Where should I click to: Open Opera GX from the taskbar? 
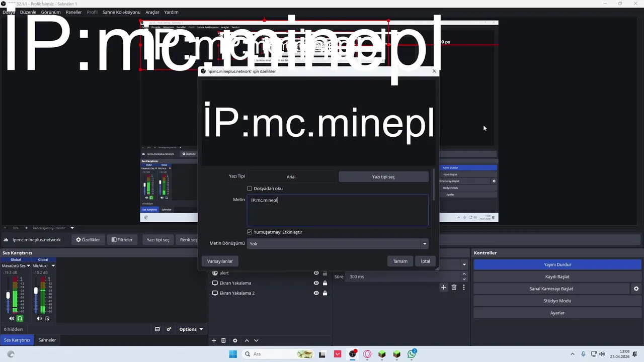pos(367,354)
